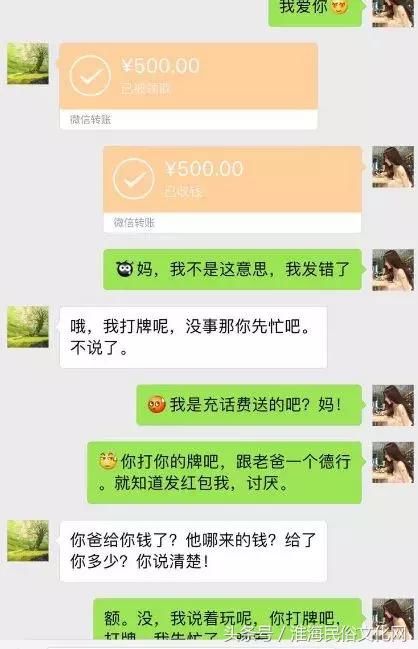This screenshot has width=418, height=649.
Task: Select the 你爸给你钱了 white message bubble
Action: click(193, 551)
